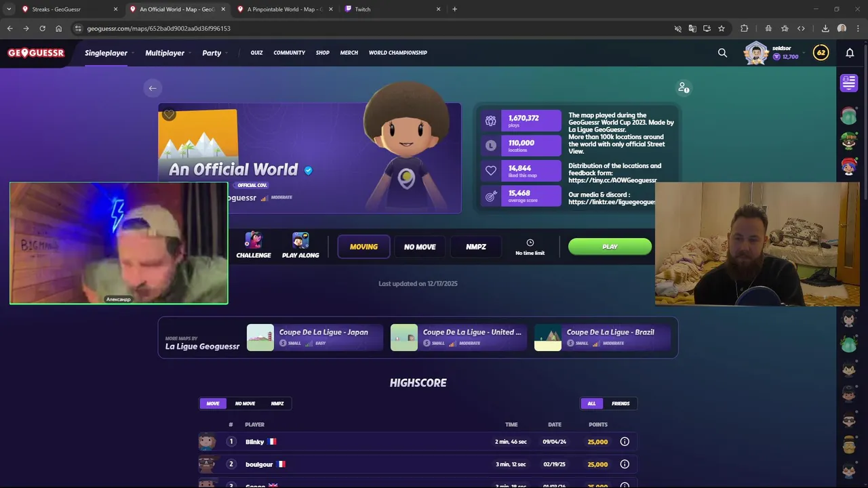The image size is (868, 488).
Task: Click the 110,000 locations stat
Action: [x=521, y=146]
